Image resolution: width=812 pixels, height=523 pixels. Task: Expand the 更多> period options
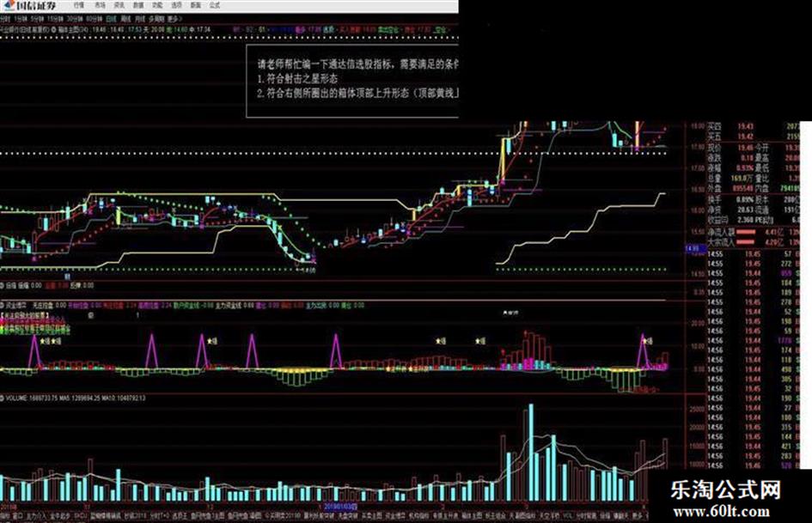(x=174, y=19)
